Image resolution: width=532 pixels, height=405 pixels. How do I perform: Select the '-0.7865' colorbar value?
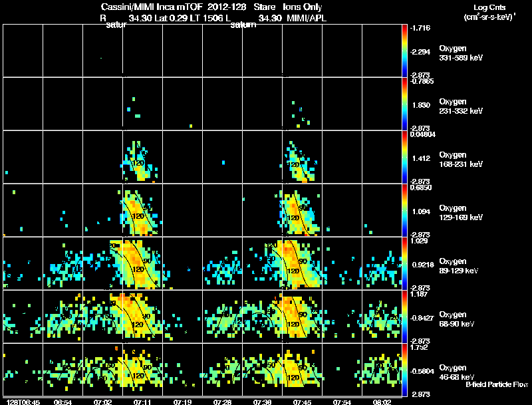[422, 81]
